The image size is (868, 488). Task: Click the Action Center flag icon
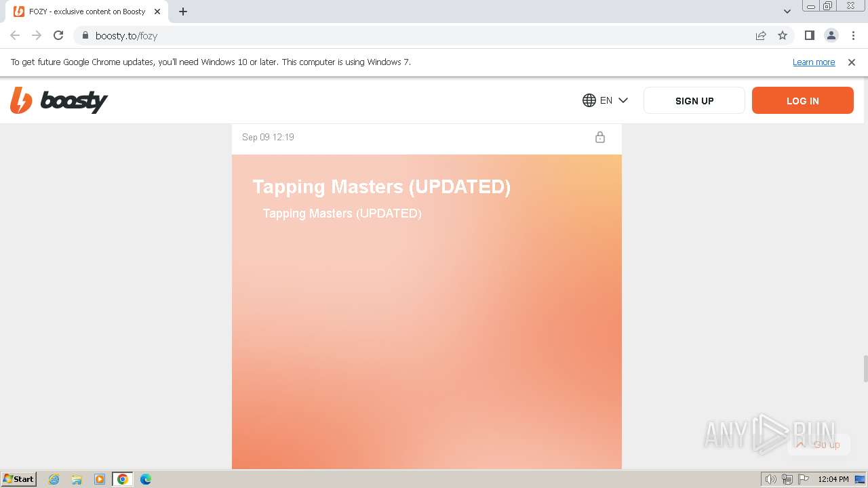803,479
